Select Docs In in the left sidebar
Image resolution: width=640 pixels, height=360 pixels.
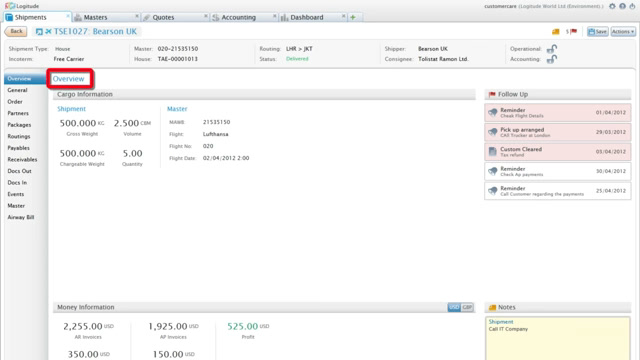(17, 182)
